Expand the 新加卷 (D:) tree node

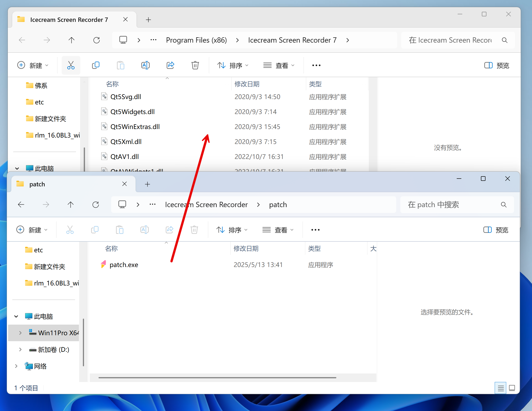coord(20,349)
